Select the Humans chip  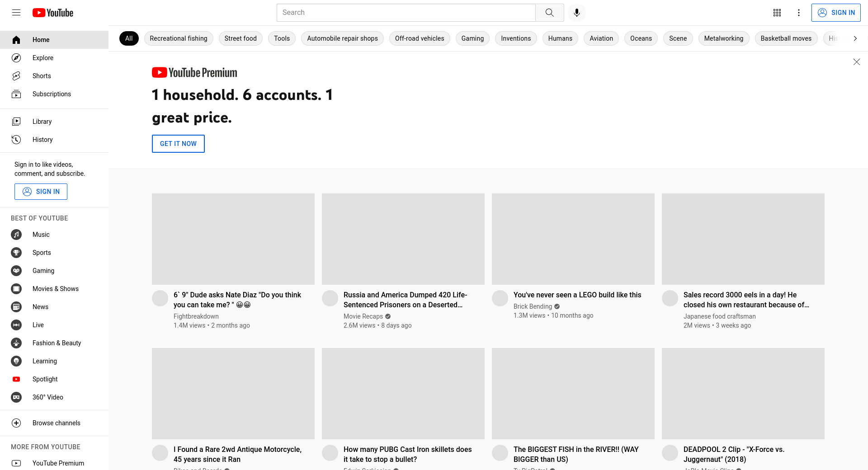pos(560,38)
